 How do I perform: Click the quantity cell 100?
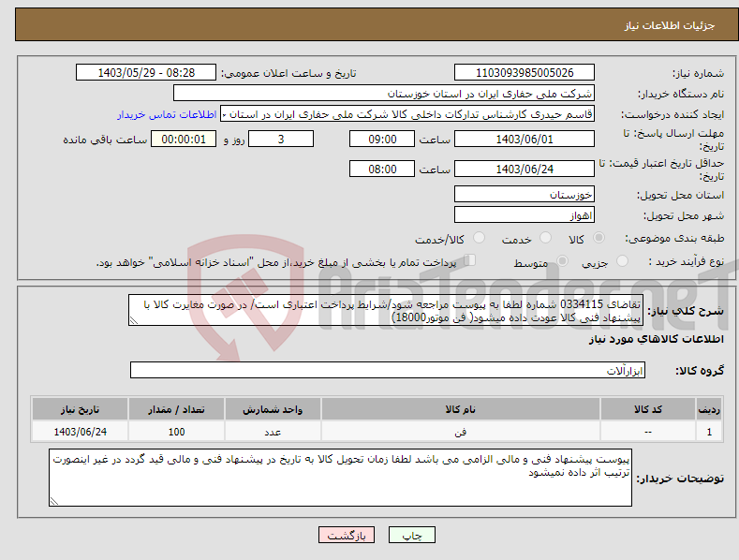[176, 432]
